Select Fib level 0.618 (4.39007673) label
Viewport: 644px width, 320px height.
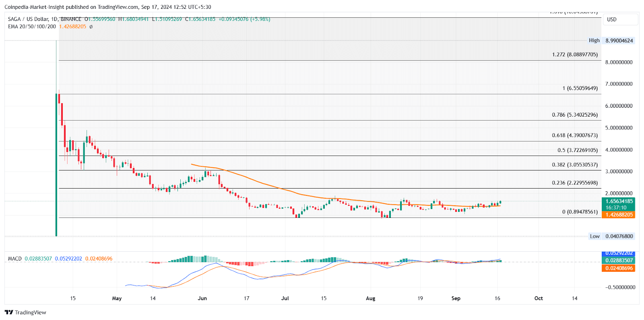[x=575, y=135]
